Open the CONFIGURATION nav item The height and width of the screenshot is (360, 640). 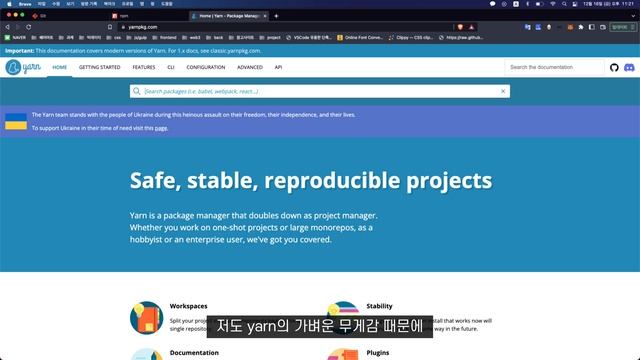tap(206, 67)
